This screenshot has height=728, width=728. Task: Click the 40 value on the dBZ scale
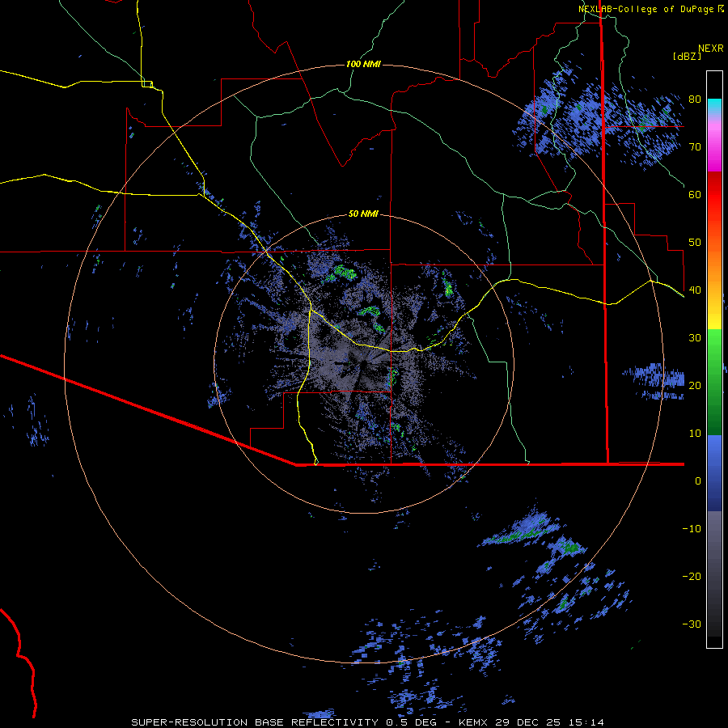click(x=695, y=290)
